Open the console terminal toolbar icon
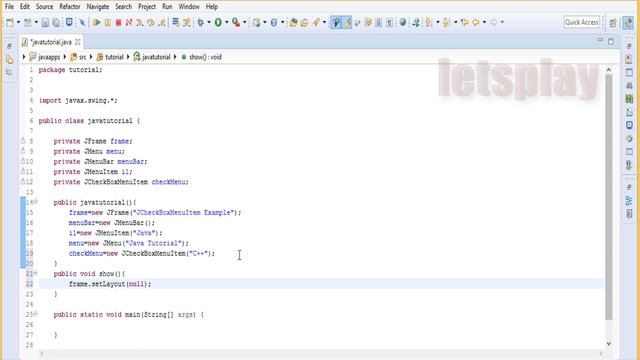Image resolution: width=640 pixels, height=360 pixels. pos(69,22)
